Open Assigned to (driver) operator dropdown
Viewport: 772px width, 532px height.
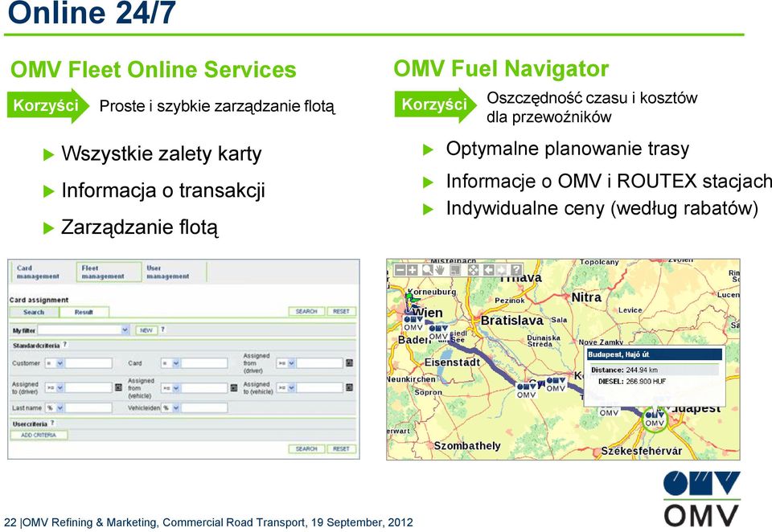tap(55, 388)
